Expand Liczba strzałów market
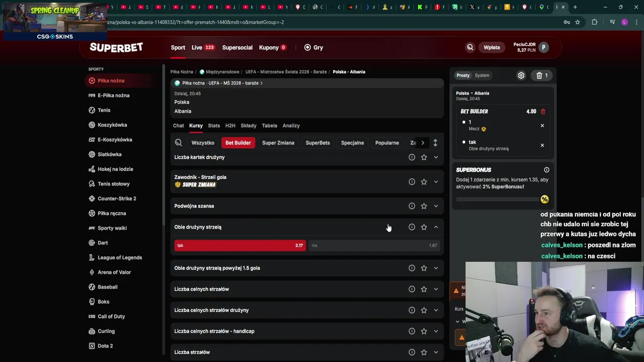Screen dimensions: 644x362 coord(436,352)
